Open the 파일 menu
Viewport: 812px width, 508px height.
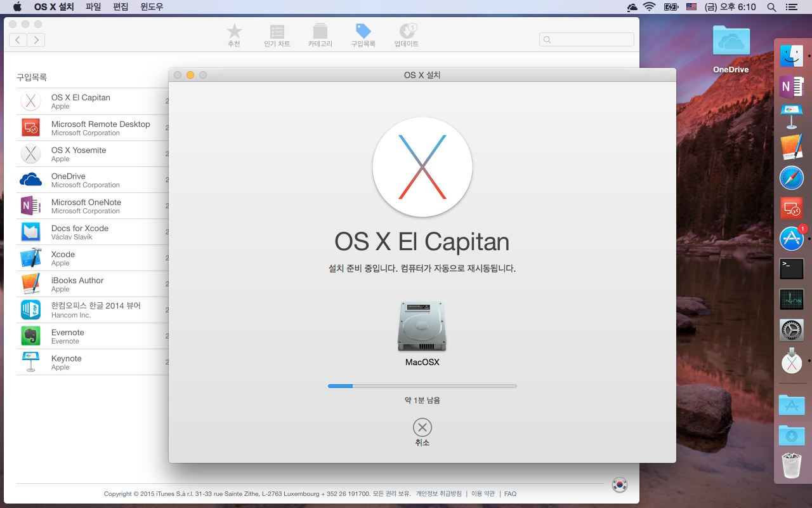coord(93,7)
